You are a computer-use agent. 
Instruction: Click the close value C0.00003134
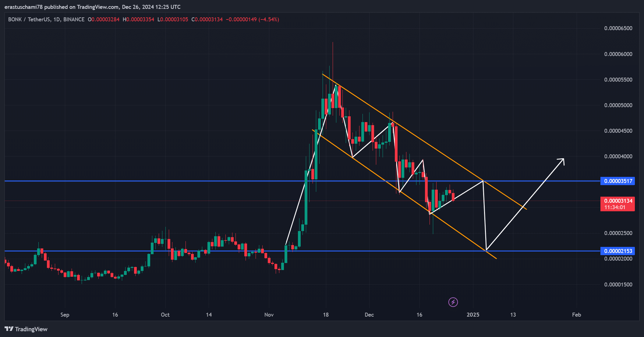[x=207, y=19]
